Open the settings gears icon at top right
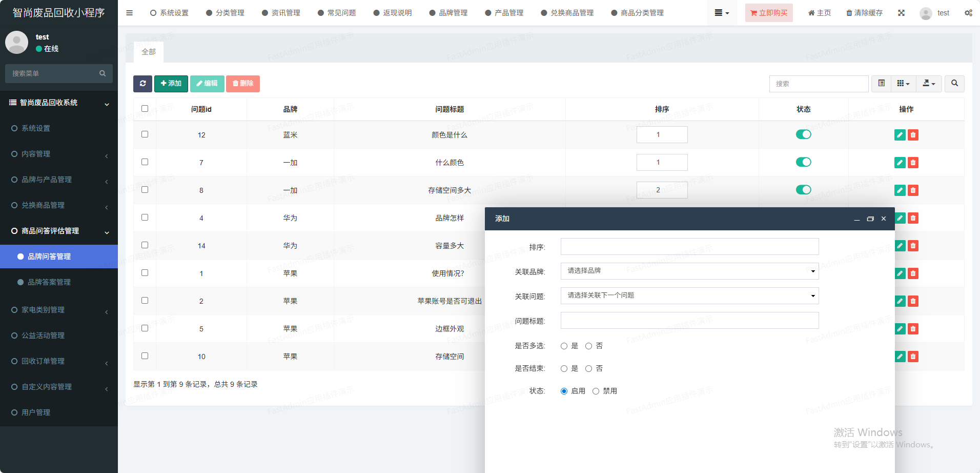Viewport: 980px width, 473px height. pyautogui.click(x=968, y=13)
